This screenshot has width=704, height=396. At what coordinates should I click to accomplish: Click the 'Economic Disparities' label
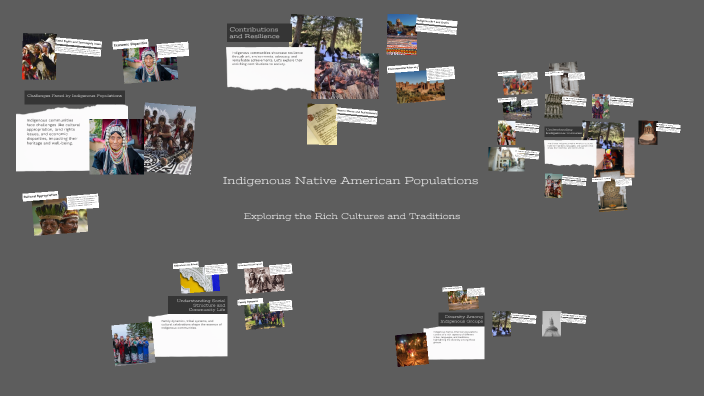(x=130, y=44)
